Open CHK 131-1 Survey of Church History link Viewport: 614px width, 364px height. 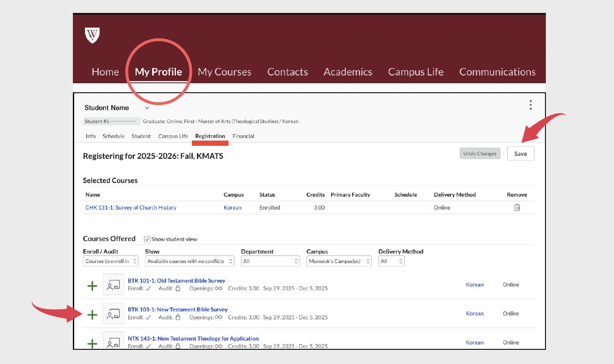[x=131, y=207]
